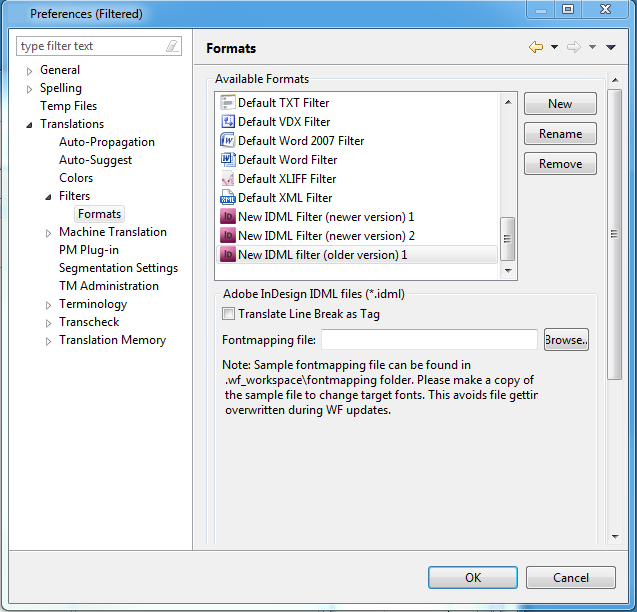
Task: Click the Word 2007 Filter icon
Action: (228, 141)
